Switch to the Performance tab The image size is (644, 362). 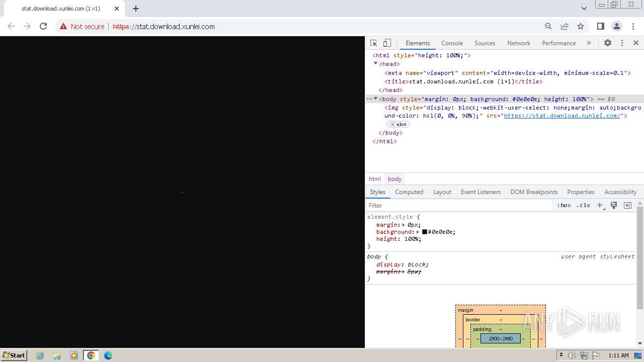[559, 43]
